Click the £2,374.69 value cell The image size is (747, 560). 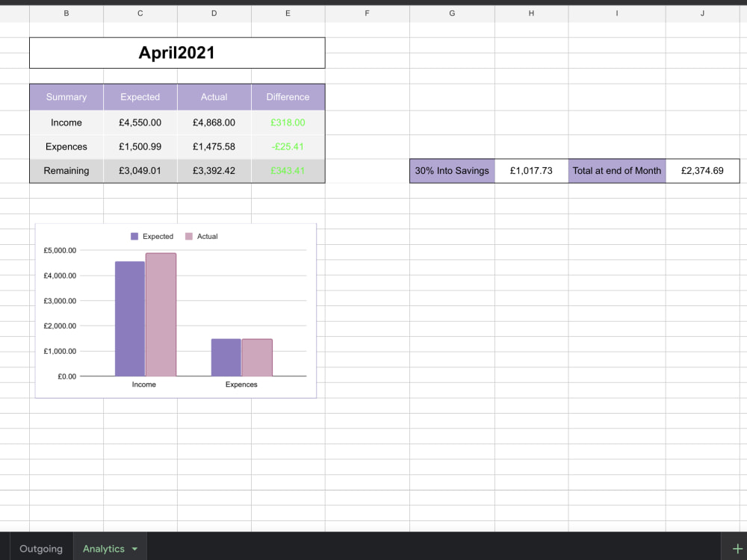pos(702,170)
